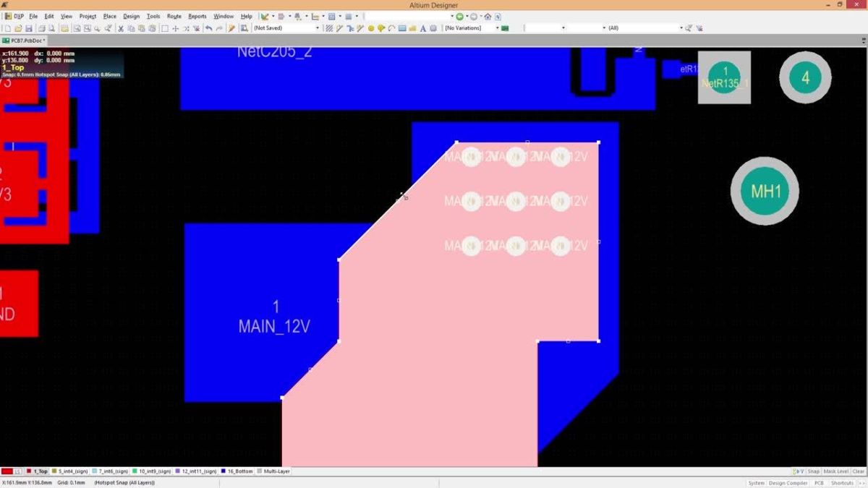Click the Save document icon

click(x=30, y=27)
